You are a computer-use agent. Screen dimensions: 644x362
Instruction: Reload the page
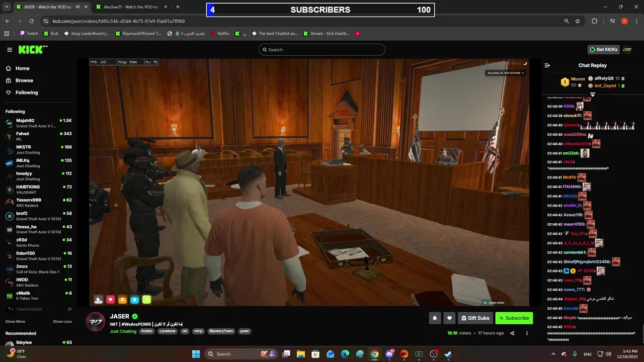click(x=31, y=21)
